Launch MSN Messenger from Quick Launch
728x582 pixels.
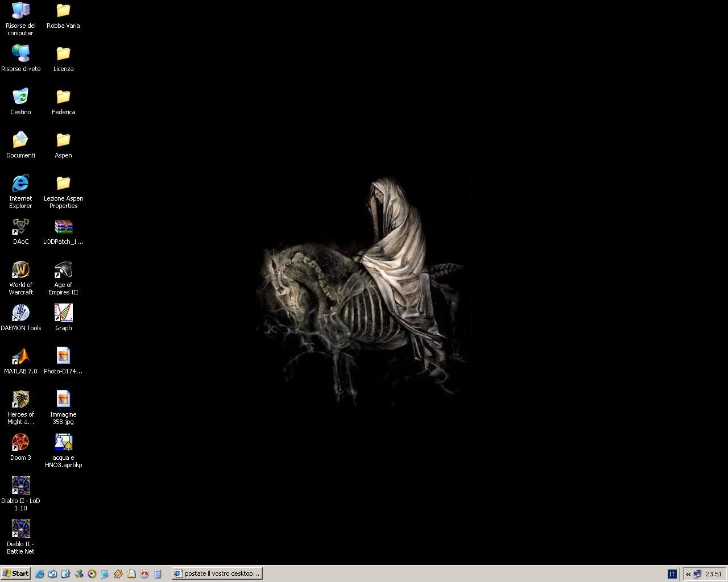pyautogui.click(x=78, y=574)
